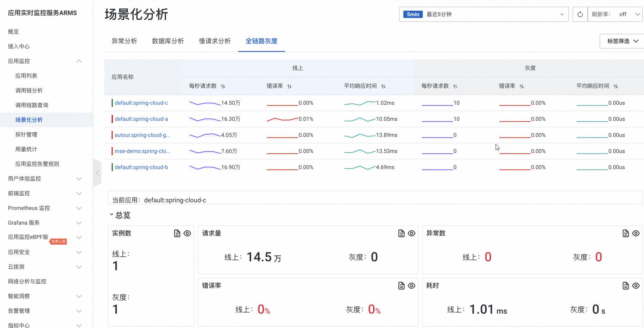Open the mse-demo:spring-clo... application link

[142, 151]
